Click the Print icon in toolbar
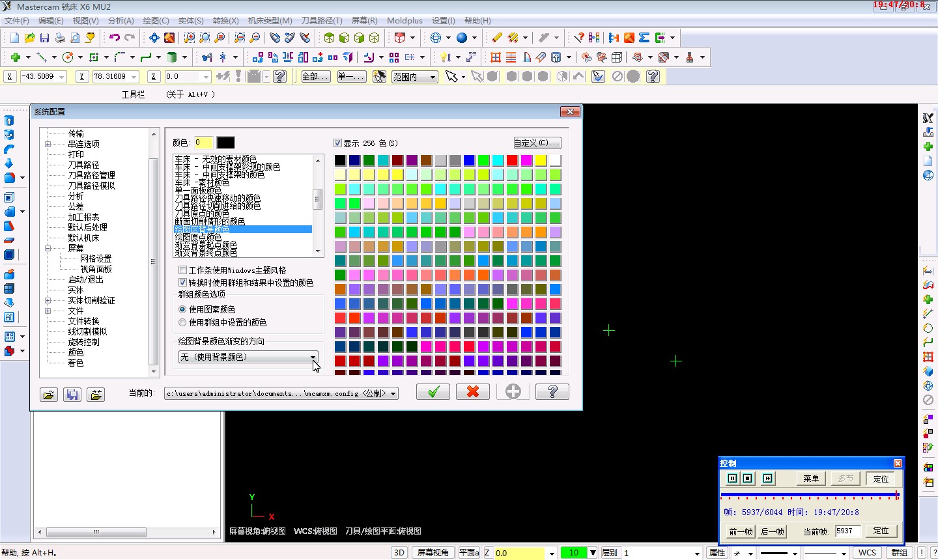 (x=59, y=38)
